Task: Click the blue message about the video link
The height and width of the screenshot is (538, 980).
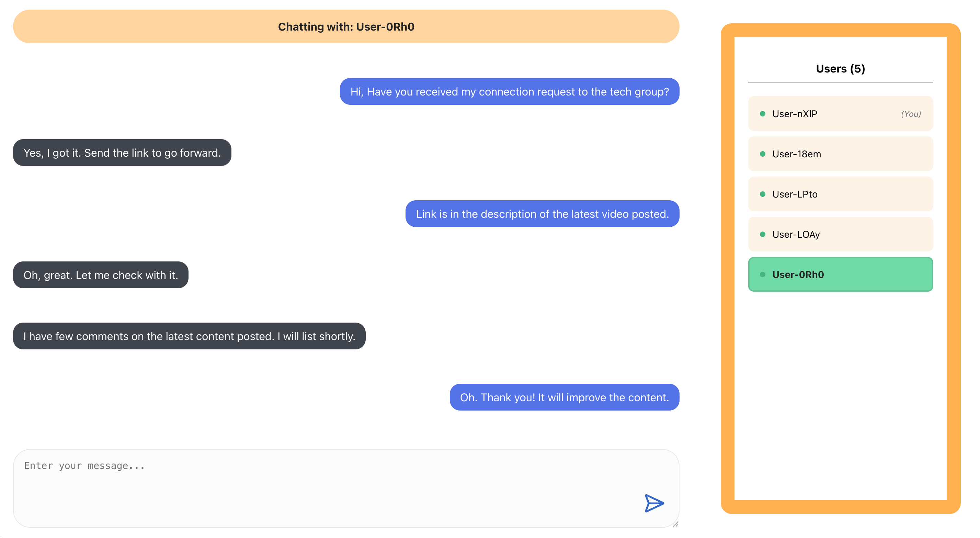Action: [542, 214]
